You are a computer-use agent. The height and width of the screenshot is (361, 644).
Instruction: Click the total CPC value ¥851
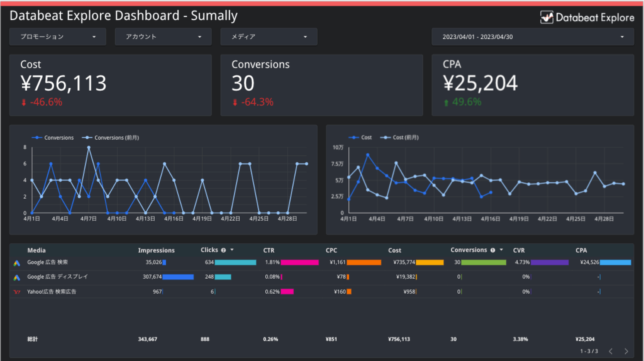pos(331,339)
